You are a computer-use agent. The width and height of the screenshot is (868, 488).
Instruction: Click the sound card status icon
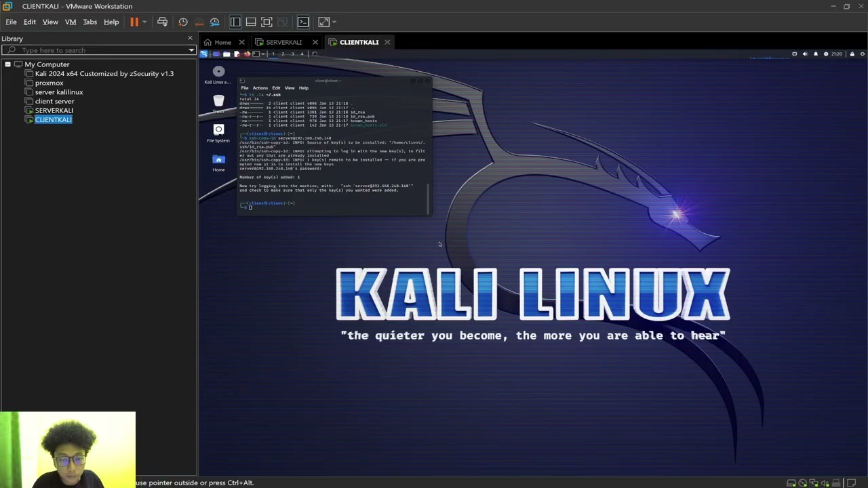(825, 483)
